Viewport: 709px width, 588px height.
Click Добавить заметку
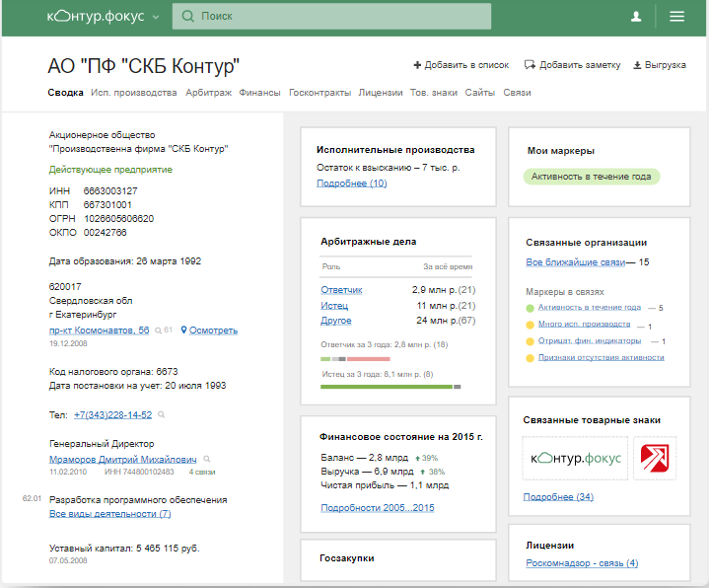pos(573,65)
